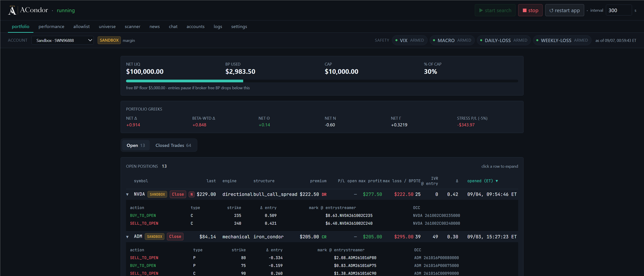Click the BP USED $2,983.50 value
Image resolution: width=644 pixels, height=276 pixels.
[240, 72]
